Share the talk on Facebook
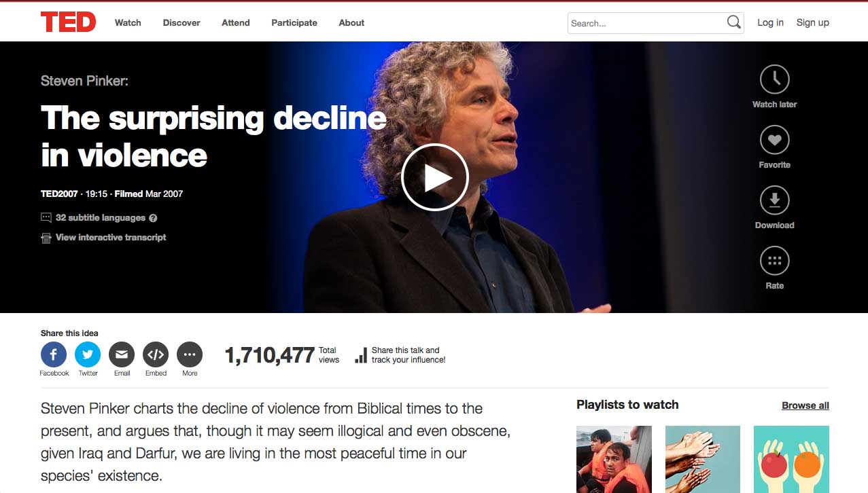868x493 pixels. pos(54,354)
